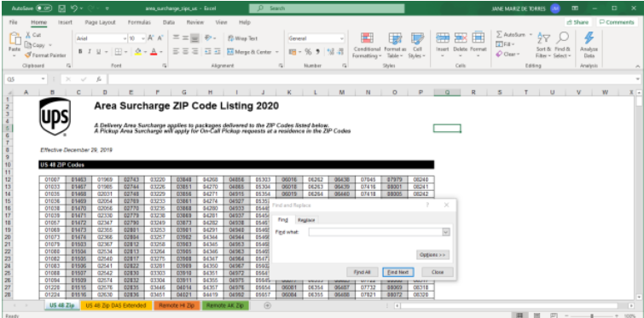
Task: Apply comma style format
Action: tap(317, 52)
